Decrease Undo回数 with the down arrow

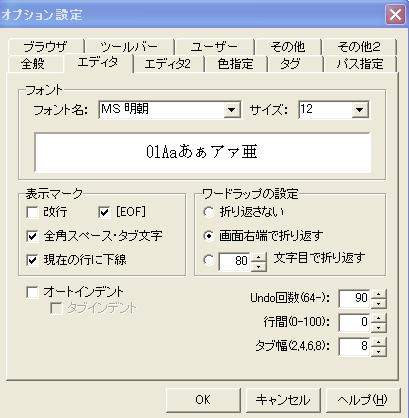tap(379, 303)
